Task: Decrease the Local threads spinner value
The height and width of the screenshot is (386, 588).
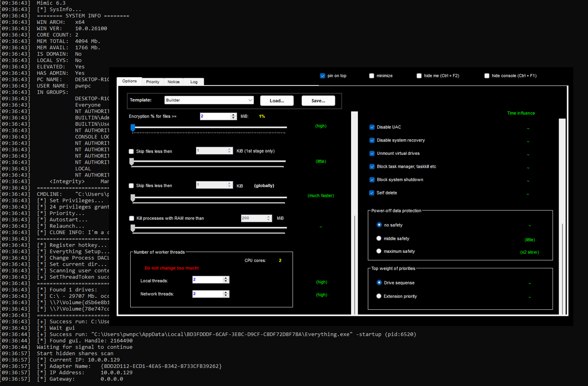Action: coord(226,281)
